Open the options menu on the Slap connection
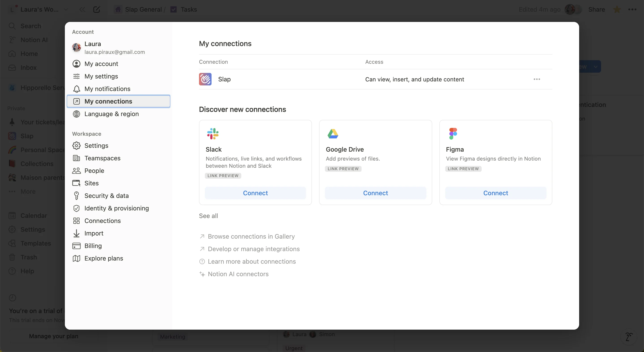The image size is (644, 352). coord(536,79)
